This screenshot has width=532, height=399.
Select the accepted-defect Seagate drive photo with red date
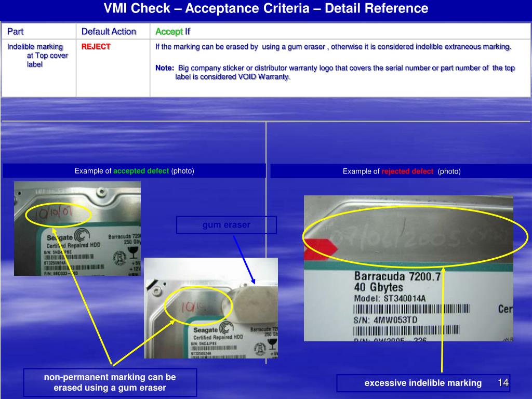(77, 229)
